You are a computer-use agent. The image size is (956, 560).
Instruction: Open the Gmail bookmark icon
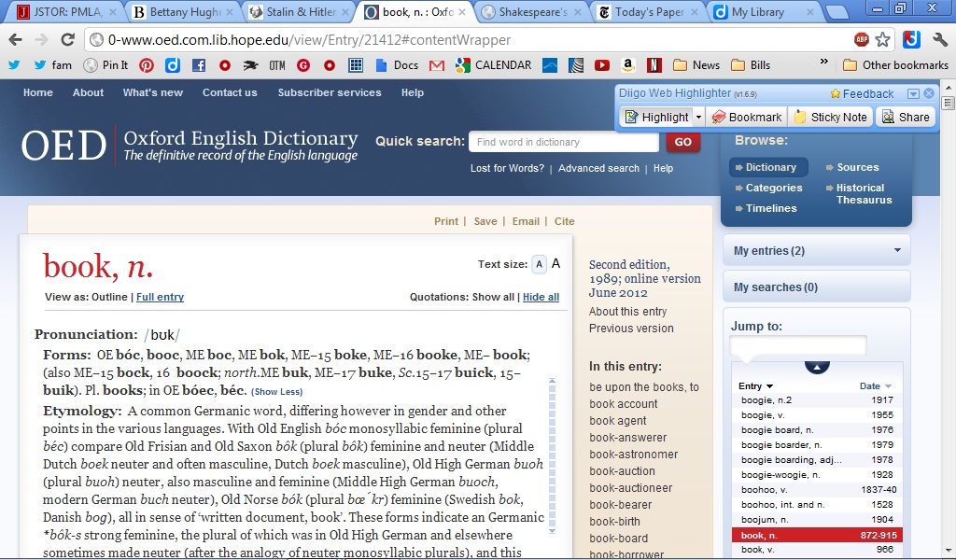pos(437,65)
